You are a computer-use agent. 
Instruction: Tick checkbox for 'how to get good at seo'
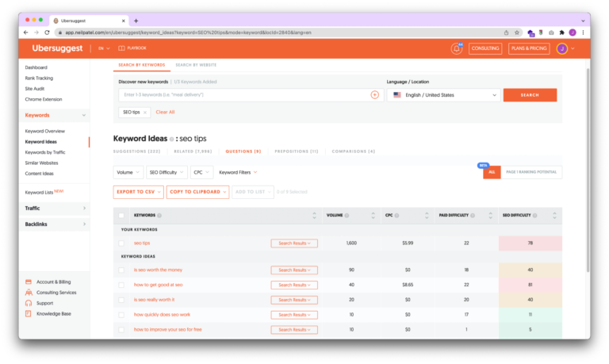[121, 285]
